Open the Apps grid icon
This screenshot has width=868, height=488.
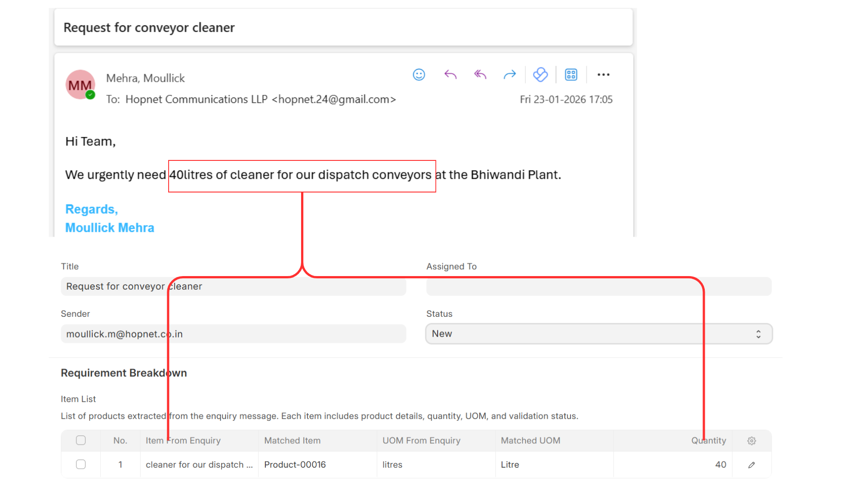coord(571,75)
